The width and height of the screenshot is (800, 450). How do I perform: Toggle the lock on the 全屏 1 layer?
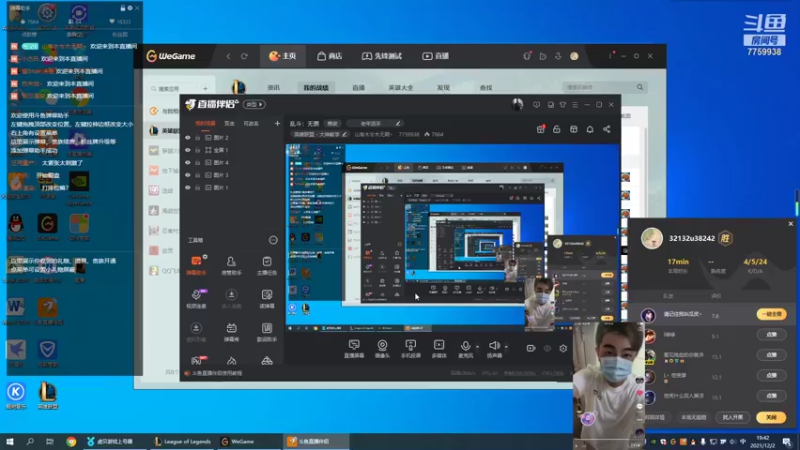pyautogui.click(x=197, y=150)
